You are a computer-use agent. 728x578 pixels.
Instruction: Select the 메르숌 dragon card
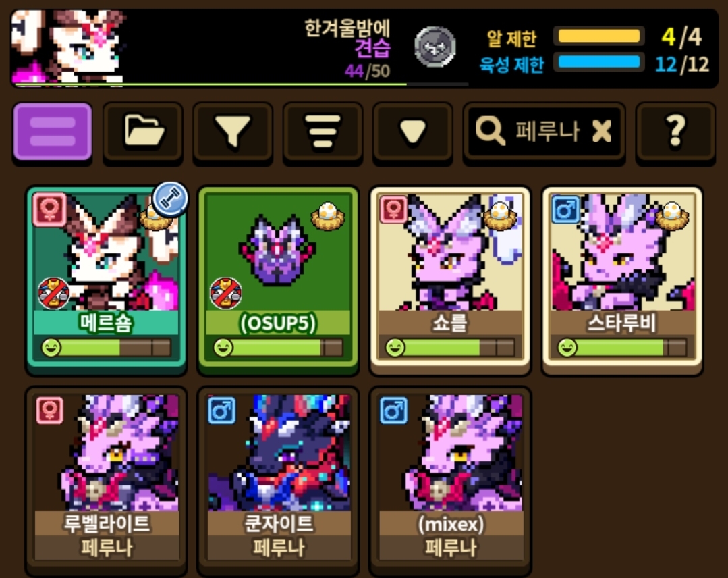tap(107, 279)
